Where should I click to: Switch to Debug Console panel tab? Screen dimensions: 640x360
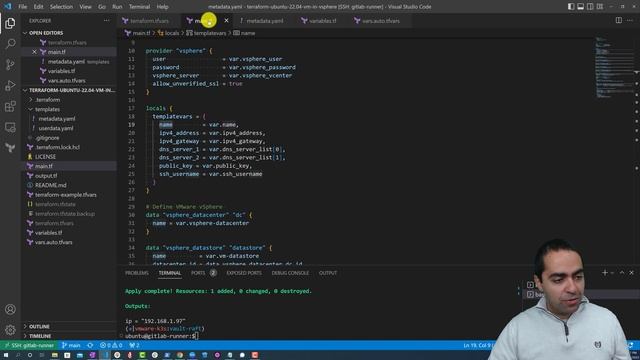pyautogui.click(x=290, y=273)
